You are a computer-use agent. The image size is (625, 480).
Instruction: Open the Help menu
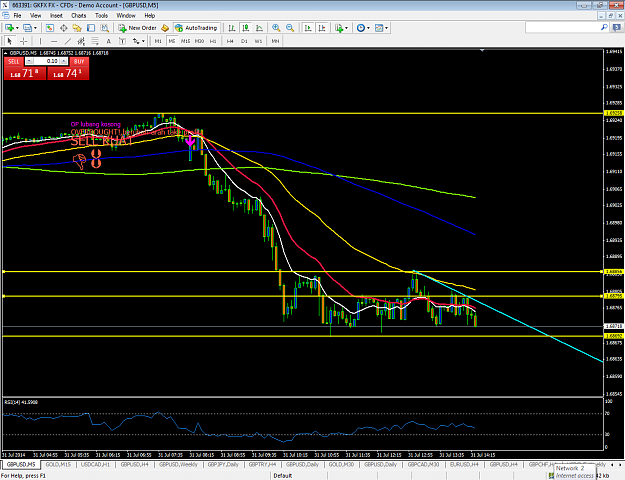(x=149, y=16)
